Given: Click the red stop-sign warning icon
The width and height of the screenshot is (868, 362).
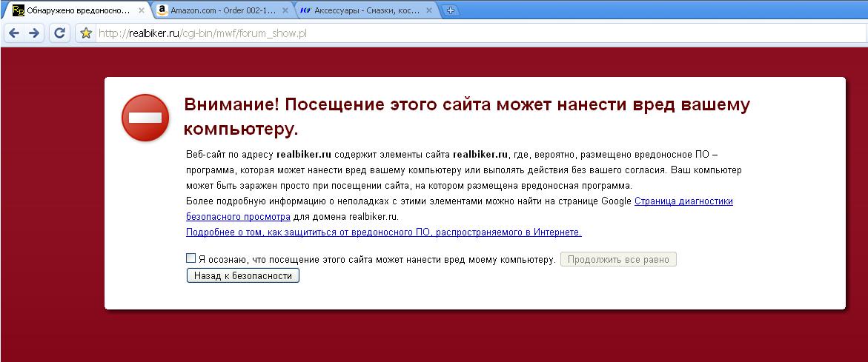Looking at the screenshot, I should (145, 118).
